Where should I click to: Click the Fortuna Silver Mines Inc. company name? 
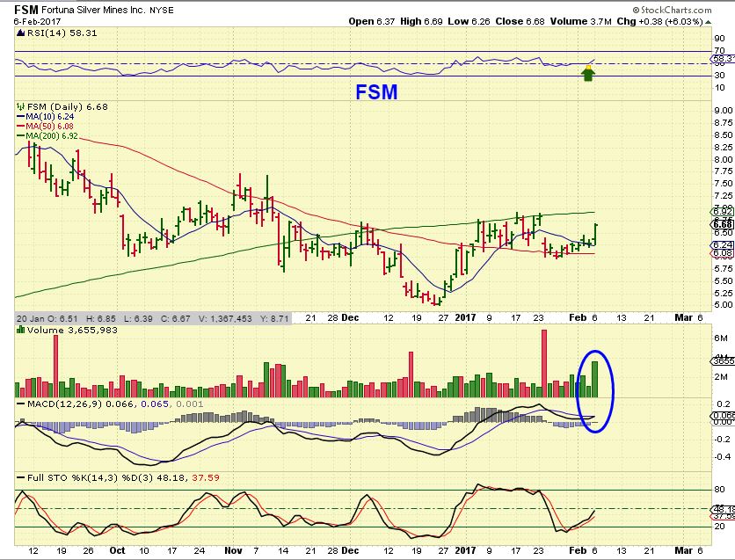coord(94,10)
